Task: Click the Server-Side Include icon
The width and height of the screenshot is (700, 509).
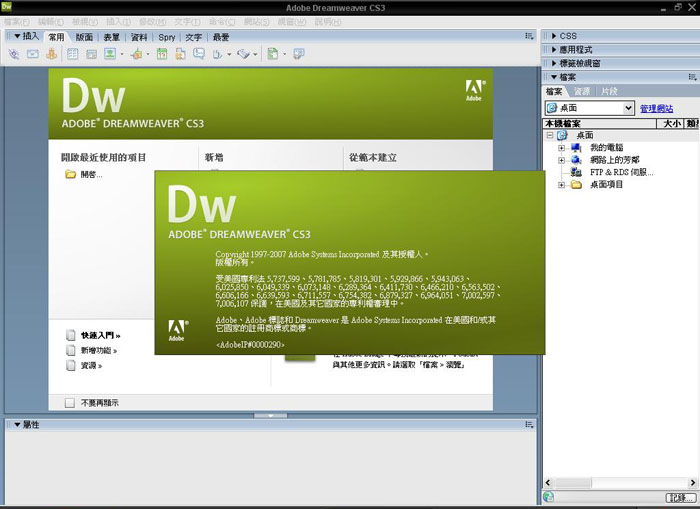Action: (x=180, y=54)
